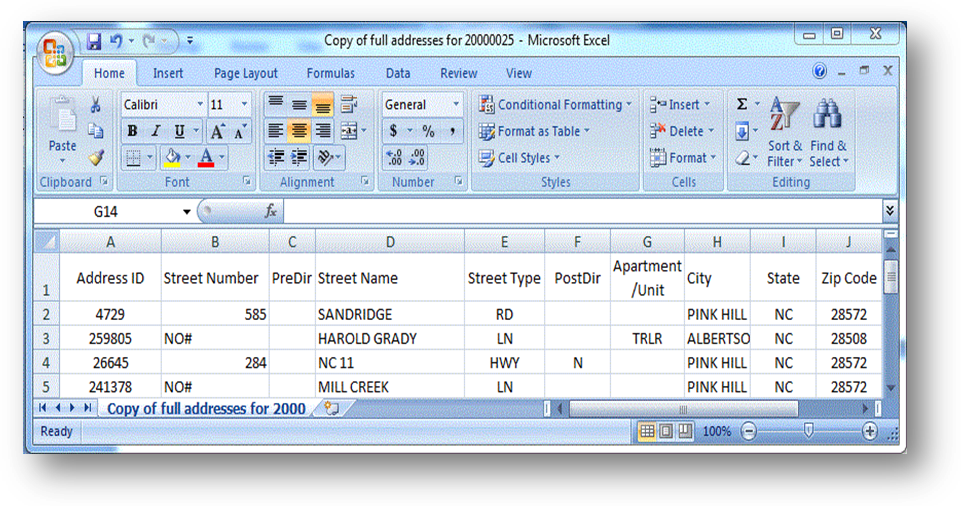Screen dimensions: 961x506
Task: Click the Clear eraser icon
Action: pyautogui.click(x=742, y=158)
